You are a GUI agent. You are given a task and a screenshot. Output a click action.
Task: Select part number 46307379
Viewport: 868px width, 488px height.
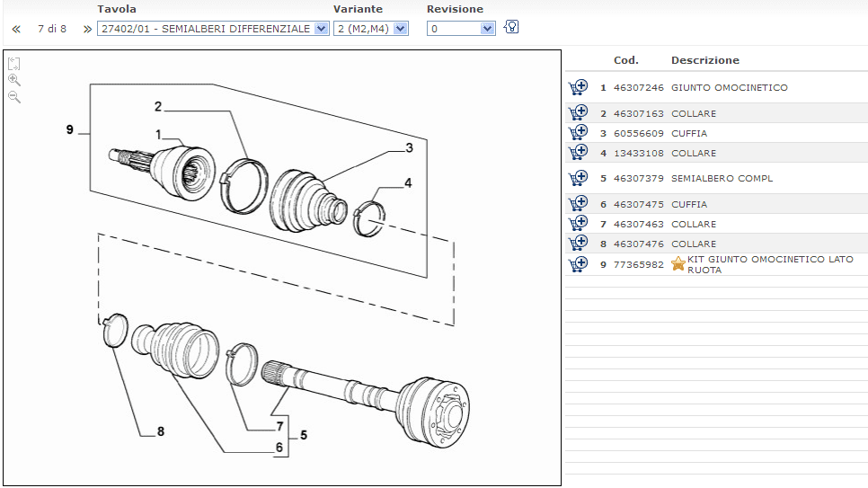click(x=638, y=178)
